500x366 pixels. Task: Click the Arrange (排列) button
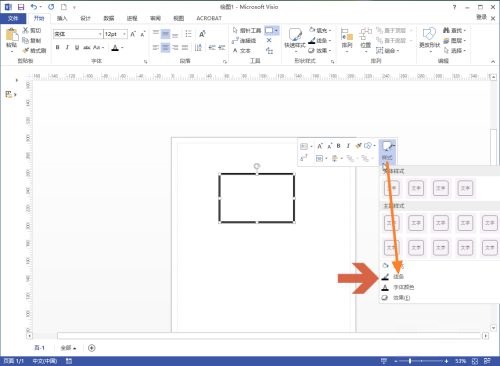pos(347,39)
